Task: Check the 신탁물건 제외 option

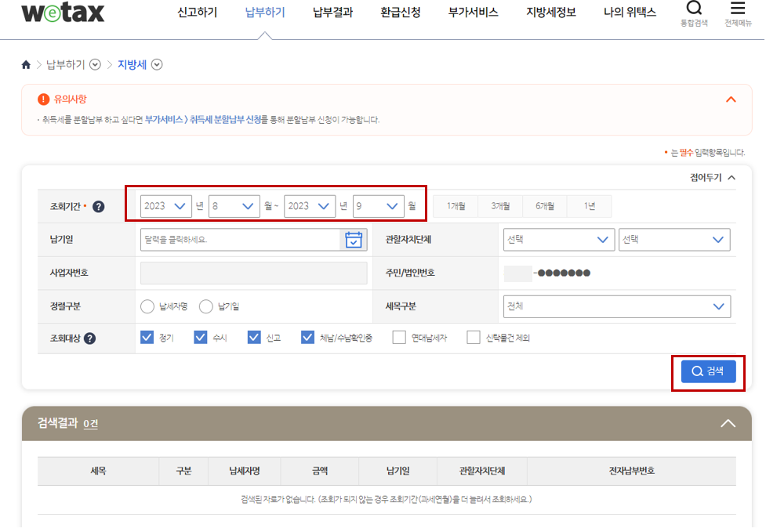Action: (473, 337)
